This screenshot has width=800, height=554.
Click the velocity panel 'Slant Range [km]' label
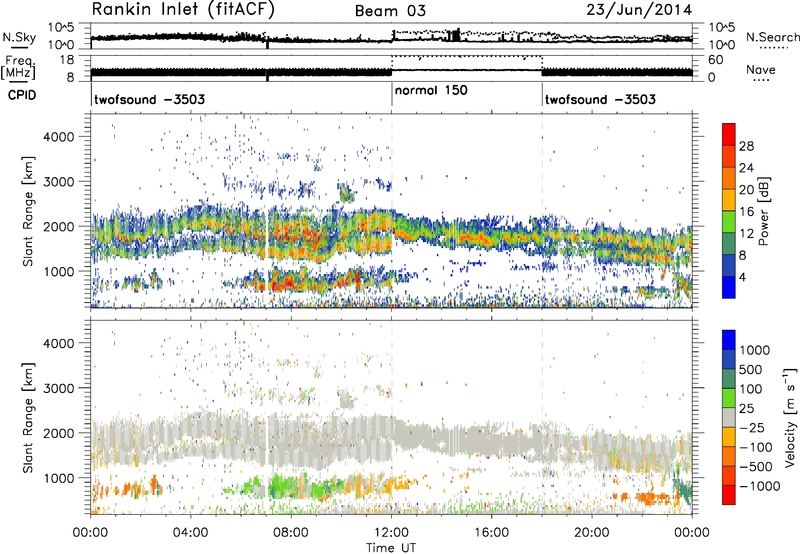(28, 417)
